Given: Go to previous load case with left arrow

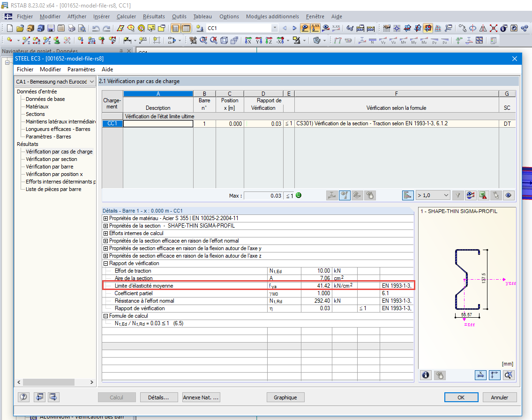Looking at the screenshot, I should tap(285, 28).
